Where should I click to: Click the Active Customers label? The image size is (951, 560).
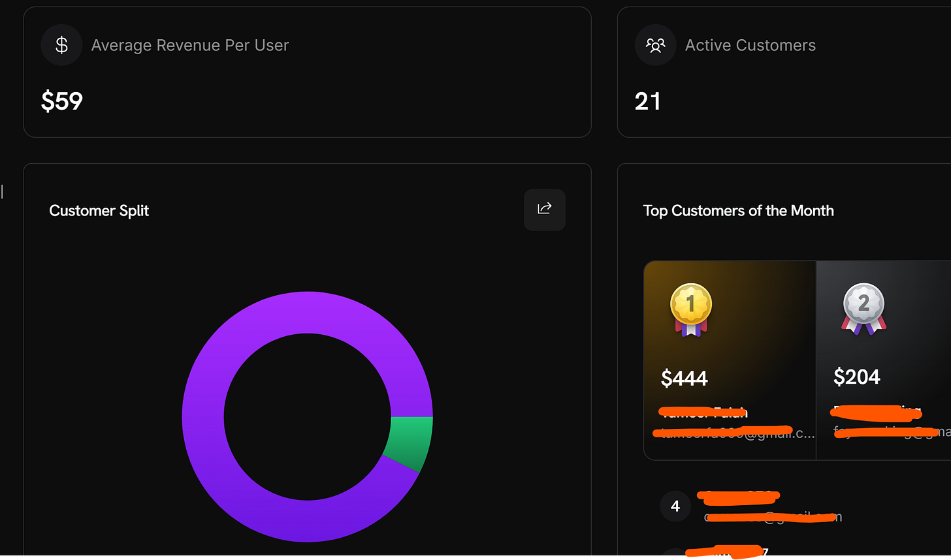[750, 45]
